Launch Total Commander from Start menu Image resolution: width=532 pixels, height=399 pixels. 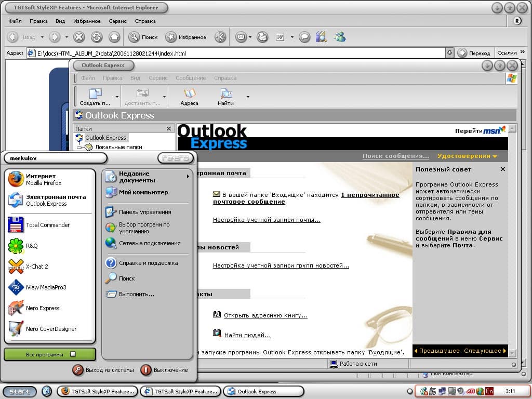click(x=49, y=225)
